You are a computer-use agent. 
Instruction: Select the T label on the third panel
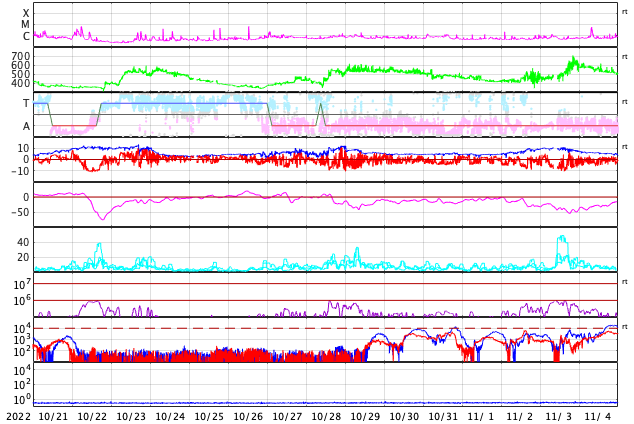click(x=26, y=103)
